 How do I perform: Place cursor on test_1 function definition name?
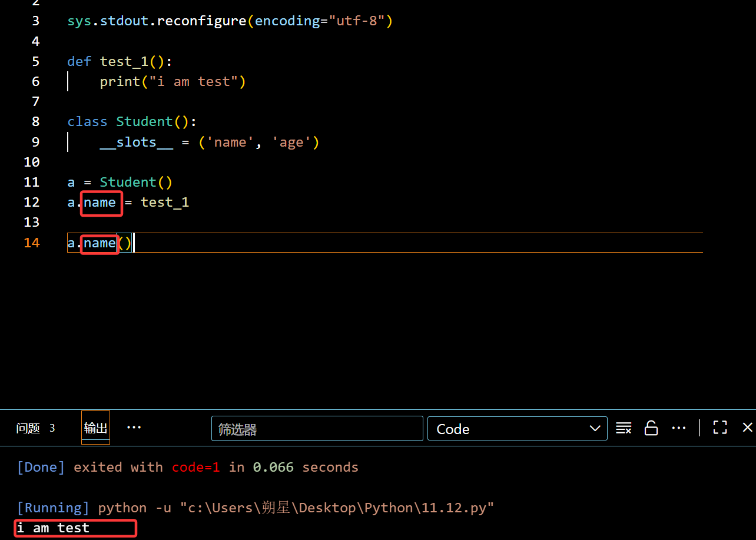(124, 61)
